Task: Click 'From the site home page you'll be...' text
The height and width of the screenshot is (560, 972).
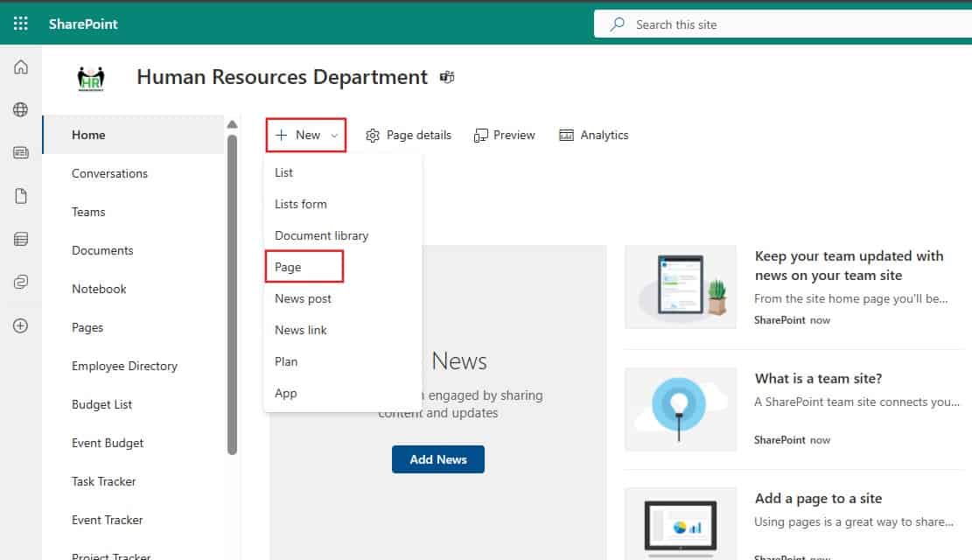Action: tap(850, 298)
